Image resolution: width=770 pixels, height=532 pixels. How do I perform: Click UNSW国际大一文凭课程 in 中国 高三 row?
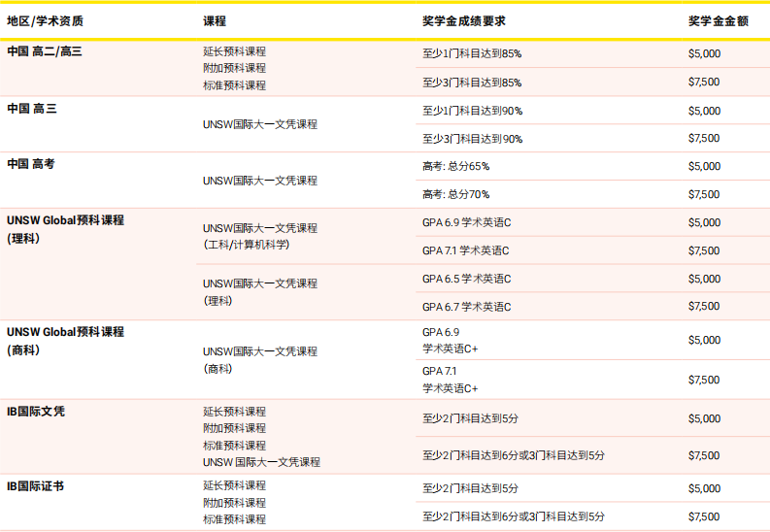[x=260, y=124]
